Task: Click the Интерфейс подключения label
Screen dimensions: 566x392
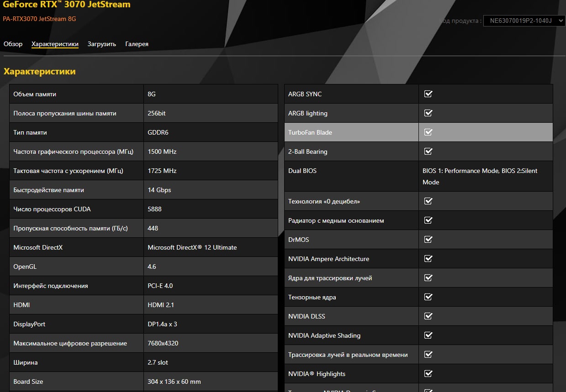Action: (51, 286)
